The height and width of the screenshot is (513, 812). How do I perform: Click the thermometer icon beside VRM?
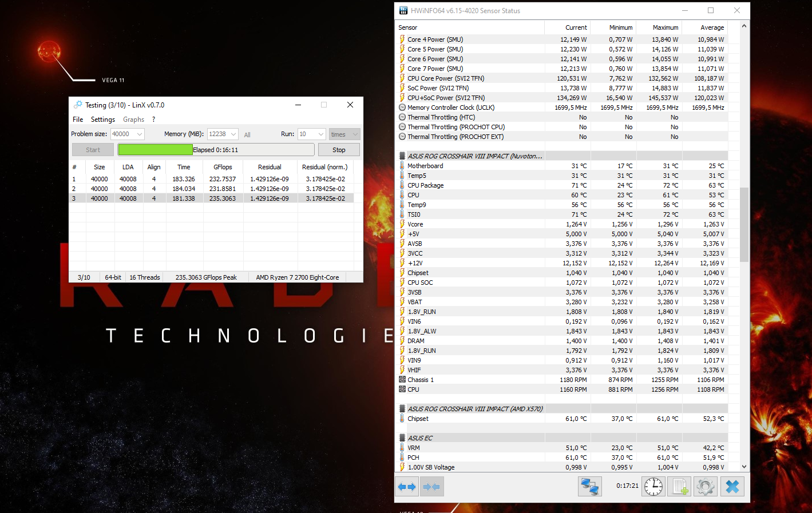click(402, 448)
